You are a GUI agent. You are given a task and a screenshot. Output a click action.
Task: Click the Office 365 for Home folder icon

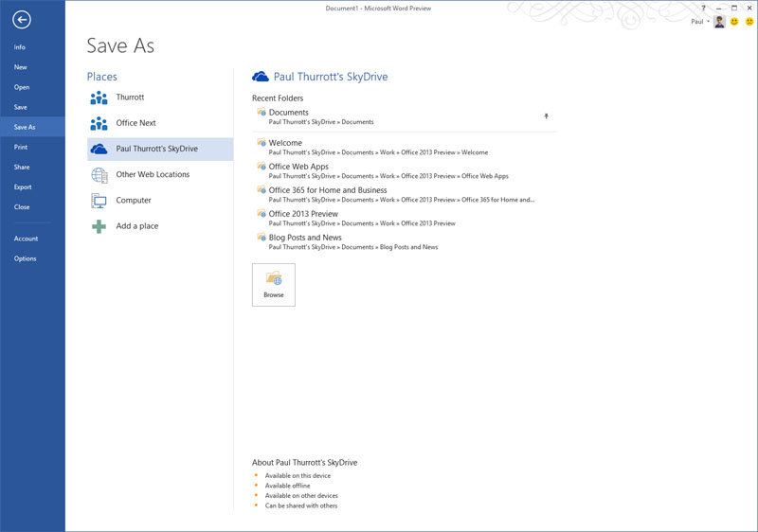click(262, 189)
